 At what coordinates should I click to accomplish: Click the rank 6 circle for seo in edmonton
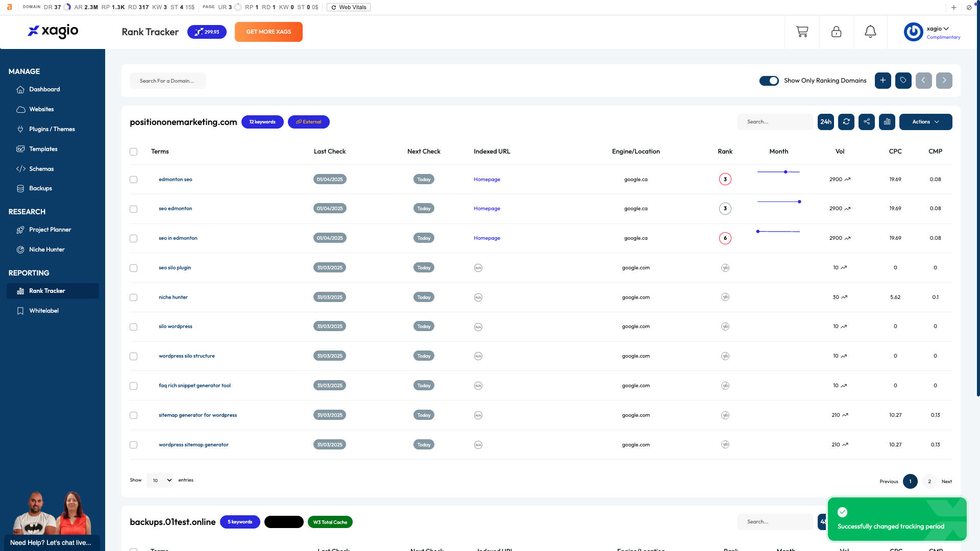tap(725, 238)
